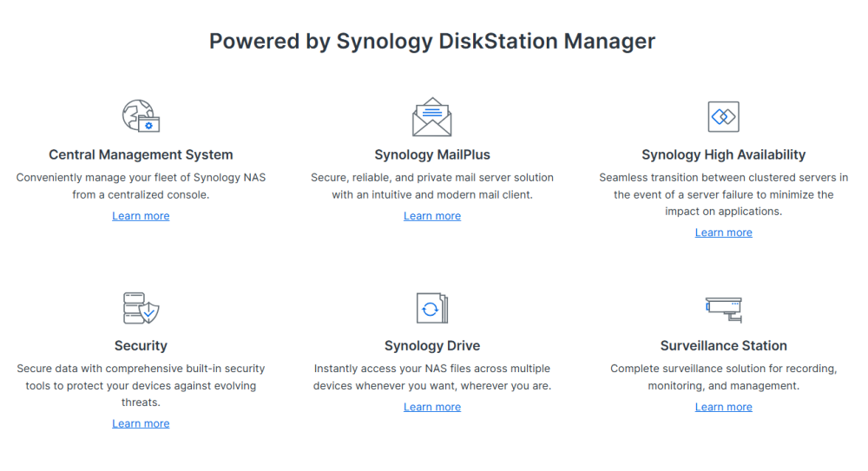This screenshot has height=471, width=868.
Task: Open Learn more under Surveillance Station
Action: pos(724,407)
